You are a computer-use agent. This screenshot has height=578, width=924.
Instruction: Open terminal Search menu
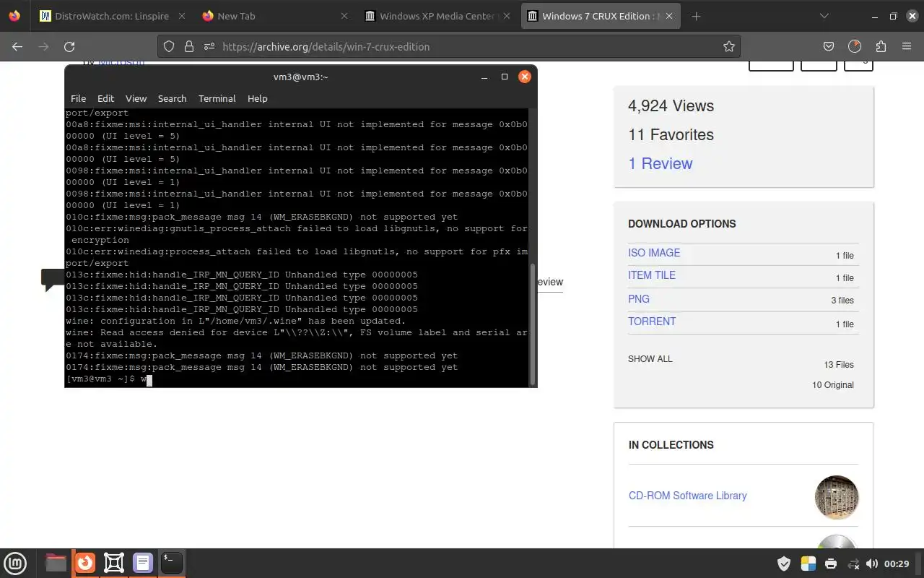pyautogui.click(x=172, y=98)
